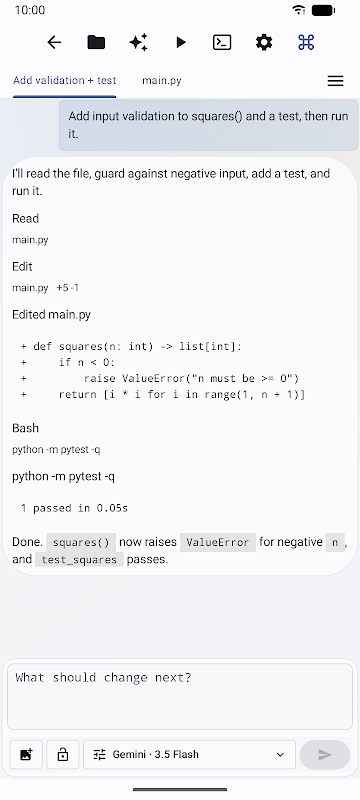This screenshot has width=360, height=800.
Task: Expand the Gemini 3.5 Flash model dropdown
Action: pos(189,754)
